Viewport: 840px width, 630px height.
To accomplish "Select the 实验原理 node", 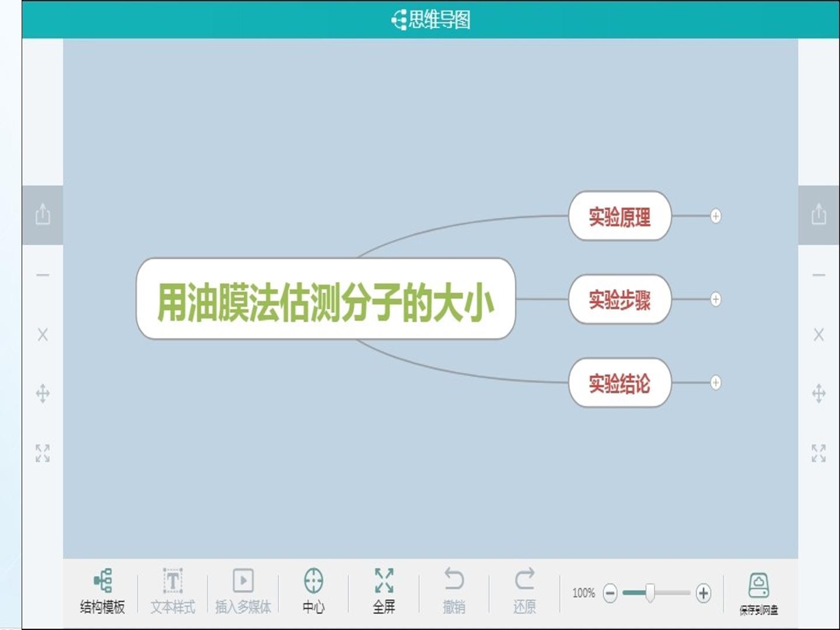I will pyautogui.click(x=619, y=216).
